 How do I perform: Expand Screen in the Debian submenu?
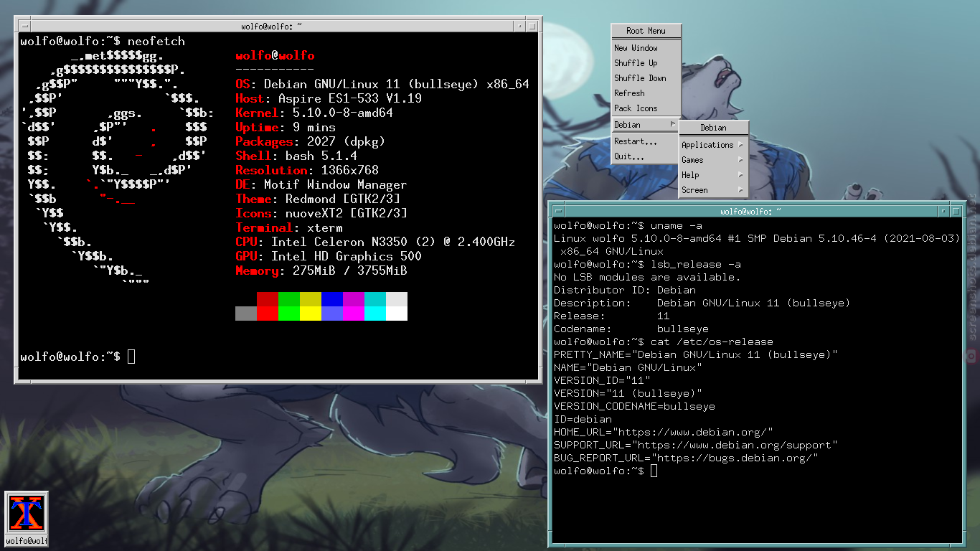click(x=713, y=190)
